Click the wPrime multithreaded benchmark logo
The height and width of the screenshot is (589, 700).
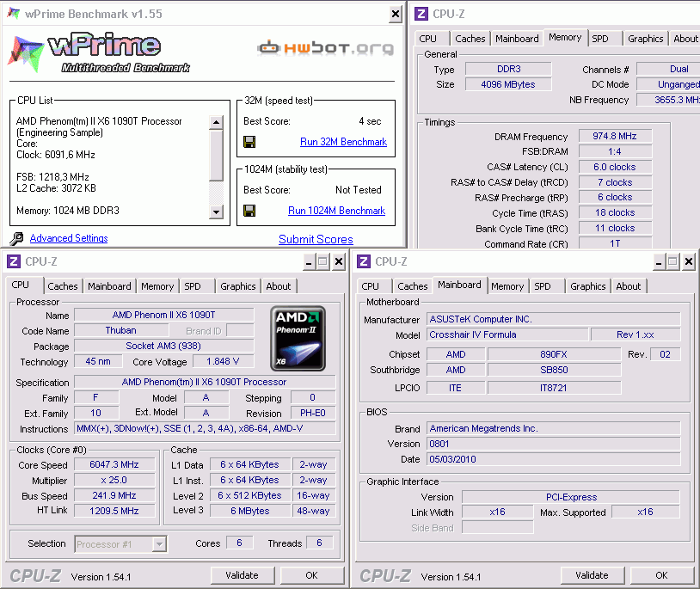(99, 52)
